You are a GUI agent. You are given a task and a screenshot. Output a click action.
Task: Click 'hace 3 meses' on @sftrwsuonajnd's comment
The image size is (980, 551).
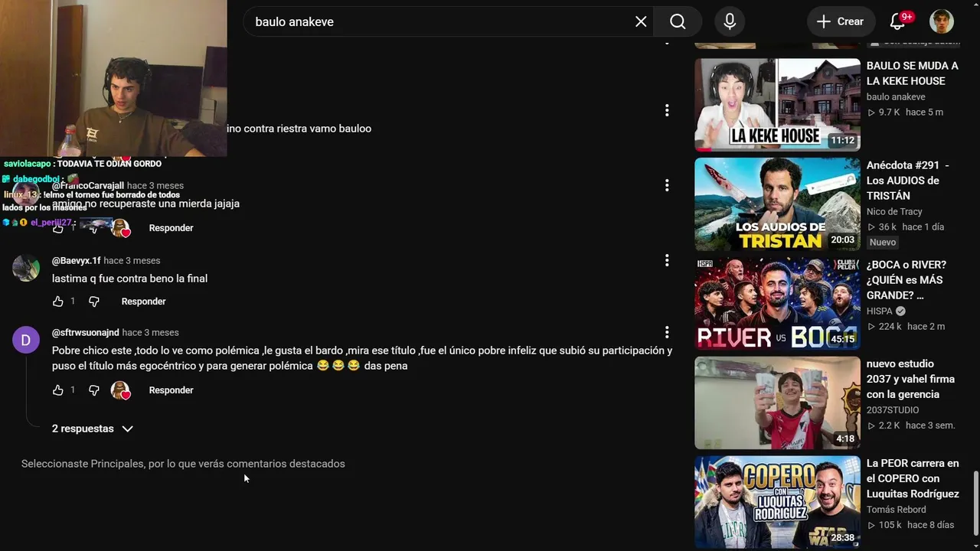tap(150, 332)
